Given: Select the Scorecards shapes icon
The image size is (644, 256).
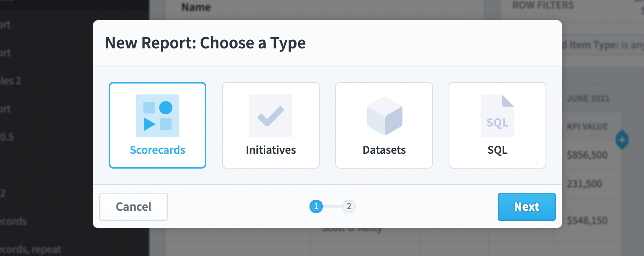Looking at the screenshot, I should point(157,116).
